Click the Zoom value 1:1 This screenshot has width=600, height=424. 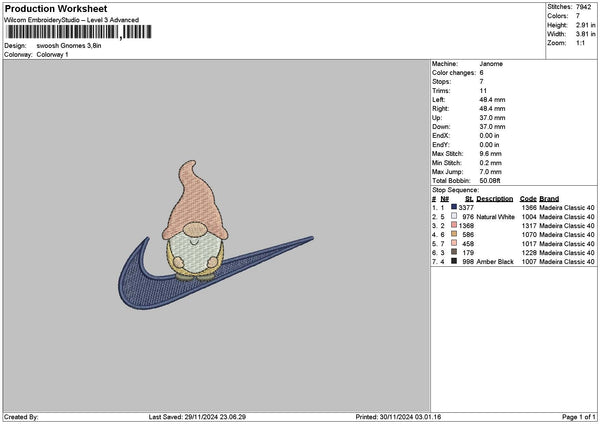pyautogui.click(x=580, y=43)
